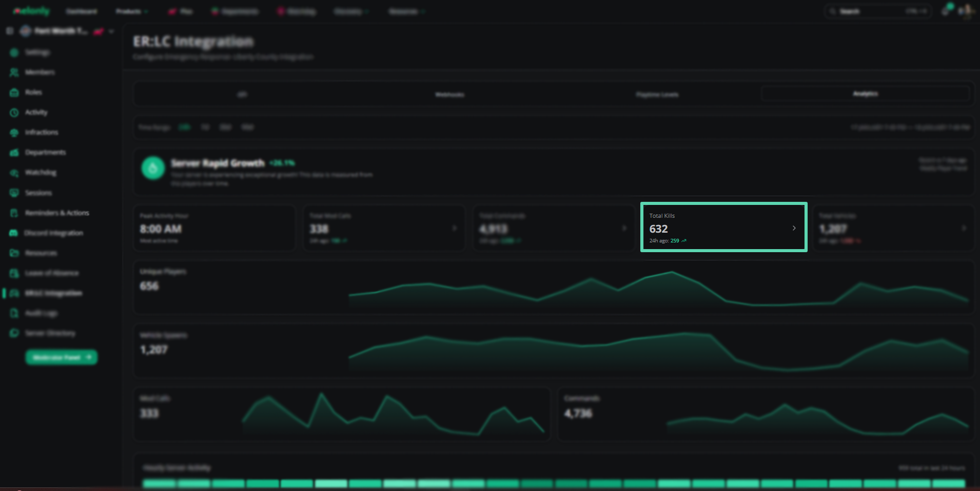Expand the server selector dropdown arrow
Screen dimensions: 980x491
point(111,31)
